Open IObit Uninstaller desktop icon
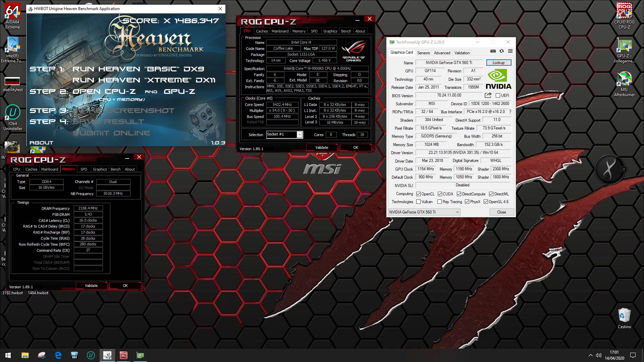 pos(13,117)
